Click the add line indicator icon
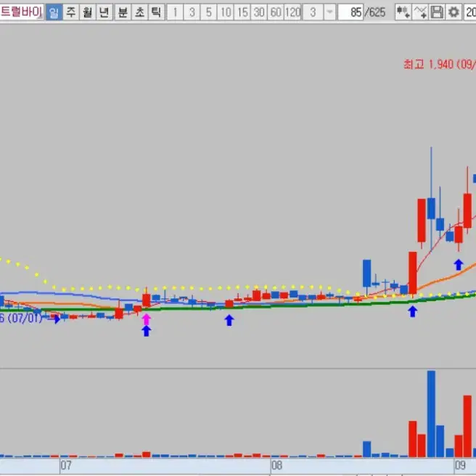The height and width of the screenshot is (476, 476). 420,12
